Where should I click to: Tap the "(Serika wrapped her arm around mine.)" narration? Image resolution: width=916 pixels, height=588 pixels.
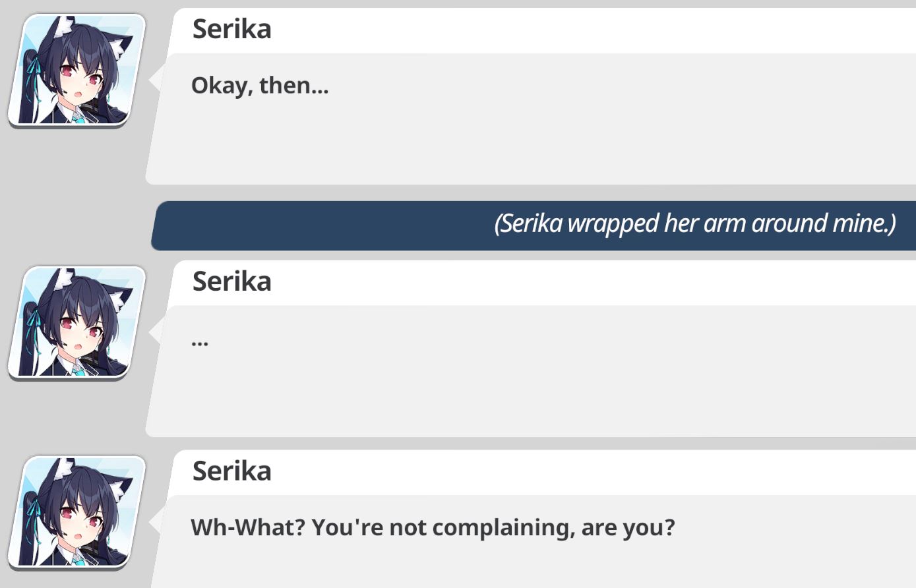click(x=694, y=224)
